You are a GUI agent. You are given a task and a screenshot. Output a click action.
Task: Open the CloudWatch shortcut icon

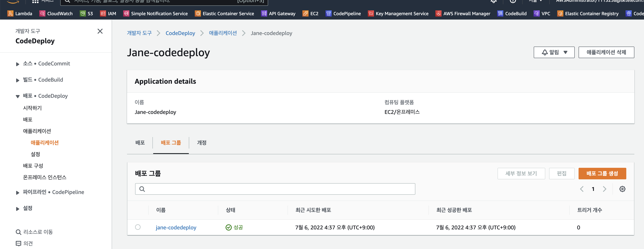coord(42,13)
